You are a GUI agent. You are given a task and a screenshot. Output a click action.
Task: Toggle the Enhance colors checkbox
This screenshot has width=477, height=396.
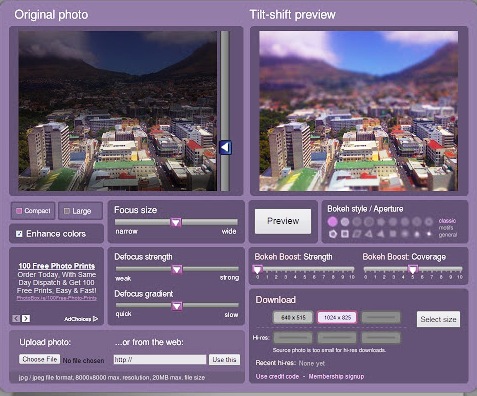[x=19, y=234]
